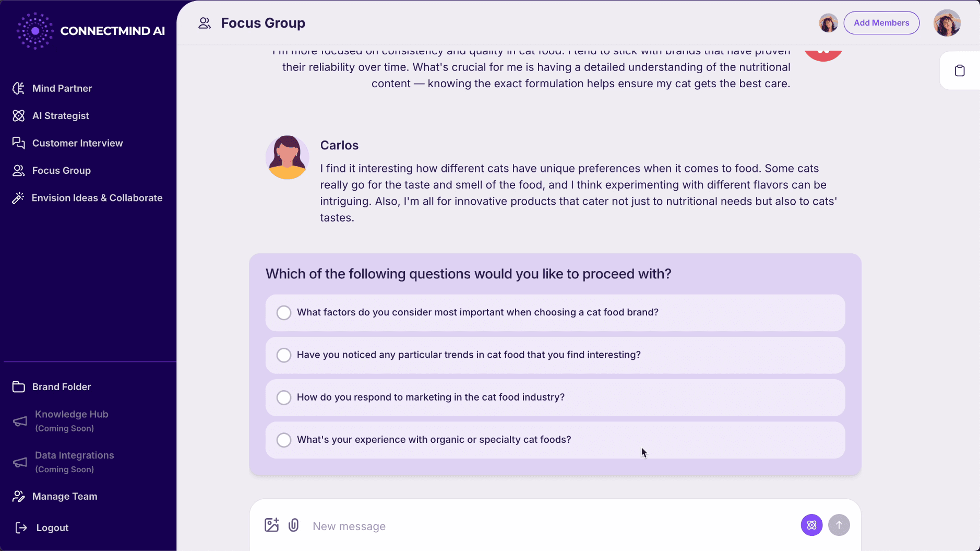
Task: Click the purple AI assistant button in message bar
Action: (x=811, y=525)
